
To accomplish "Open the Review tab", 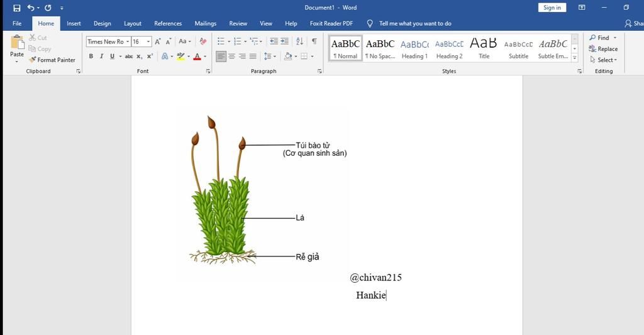I will click(x=238, y=23).
